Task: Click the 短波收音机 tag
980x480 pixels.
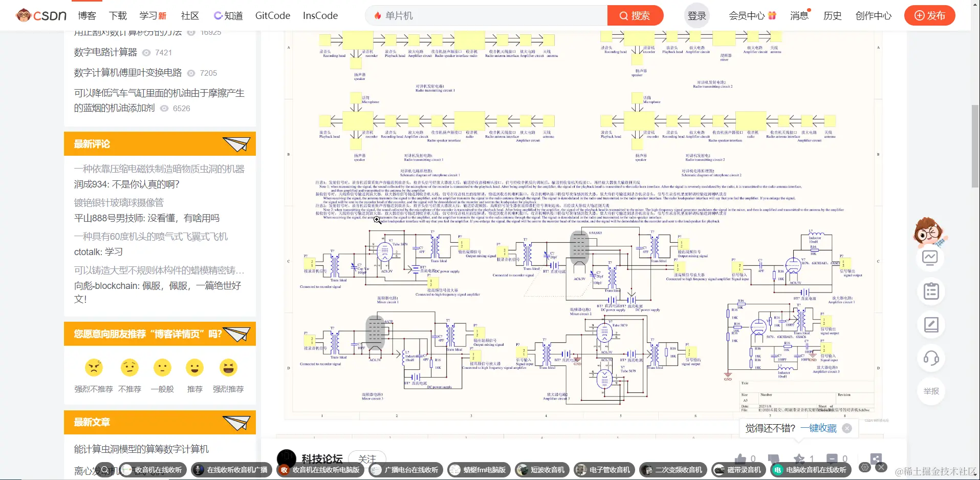Action: coord(541,470)
